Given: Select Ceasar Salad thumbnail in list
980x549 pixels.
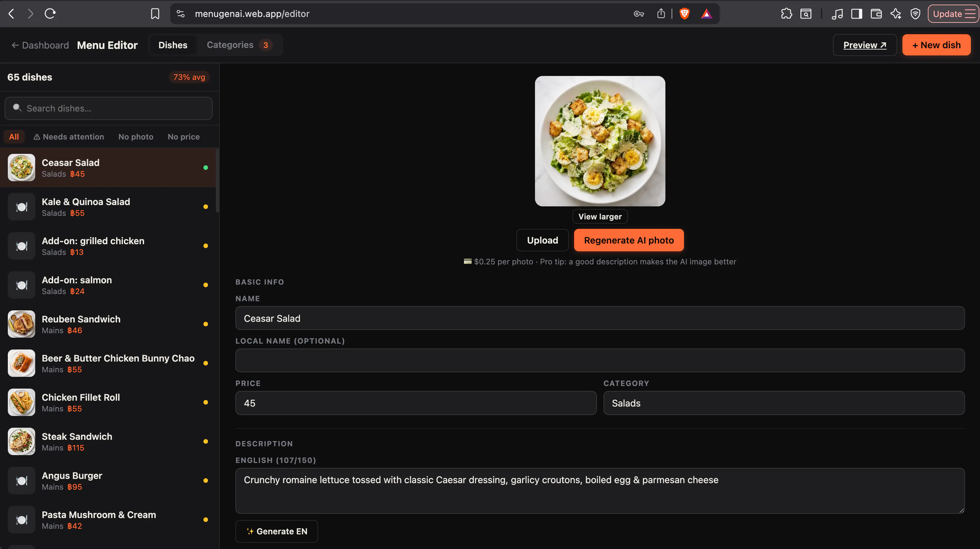Looking at the screenshot, I should click(21, 167).
